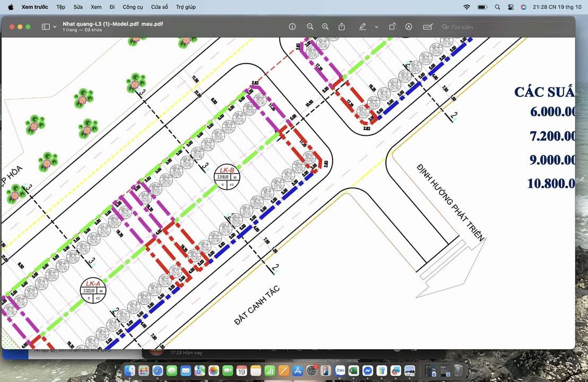Select the Highlight pen tool
Screen dimensions: 588x382
362,27
